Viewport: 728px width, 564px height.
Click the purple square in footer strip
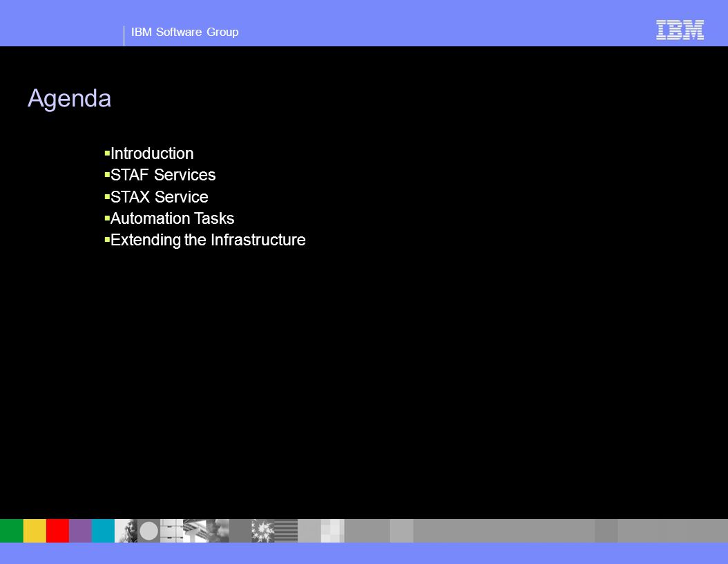pyautogui.click(x=80, y=531)
